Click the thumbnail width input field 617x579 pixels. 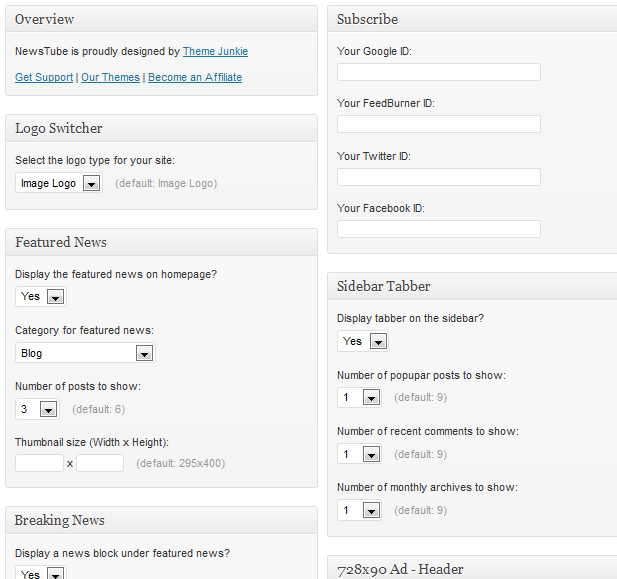coord(39,463)
